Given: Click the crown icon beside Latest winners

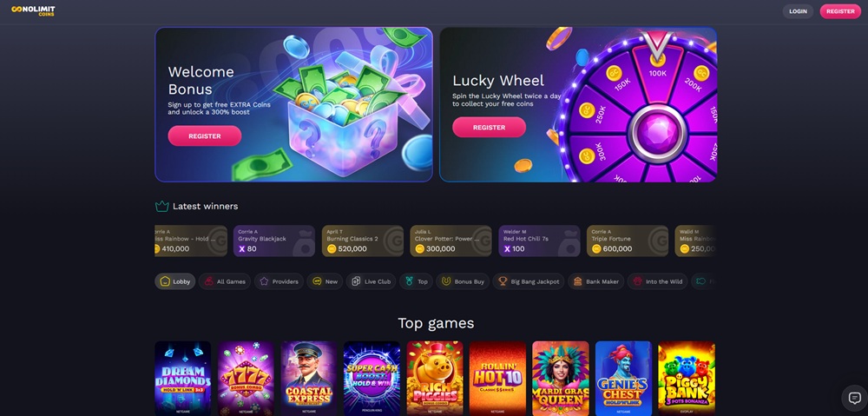Looking at the screenshot, I should point(161,206).
